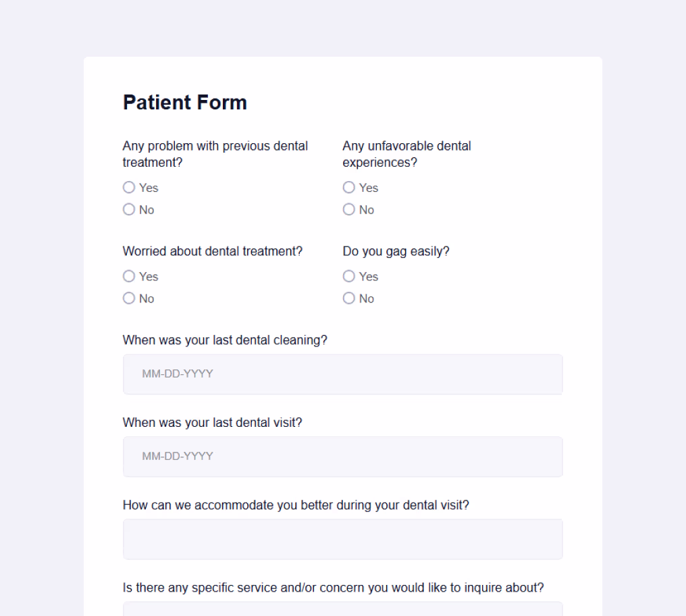Click the 'Worried about dental treatment?' label

[x=213, y=251]
